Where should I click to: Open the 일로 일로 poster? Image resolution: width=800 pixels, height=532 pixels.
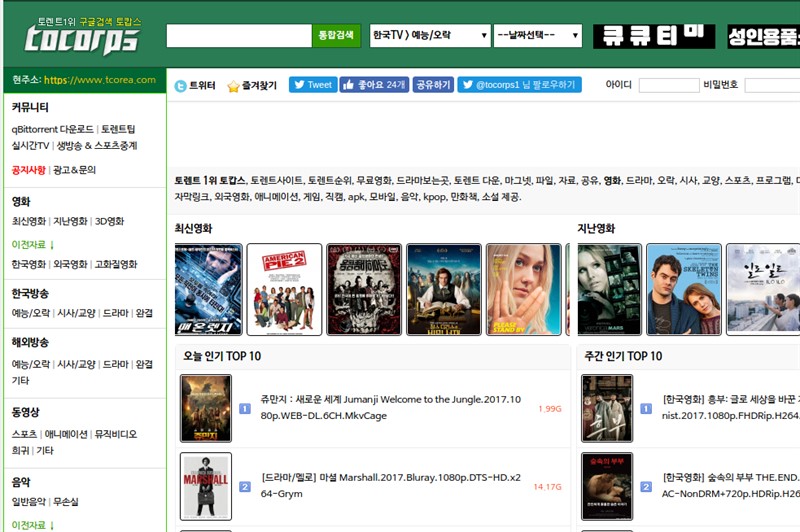point(763,290)
